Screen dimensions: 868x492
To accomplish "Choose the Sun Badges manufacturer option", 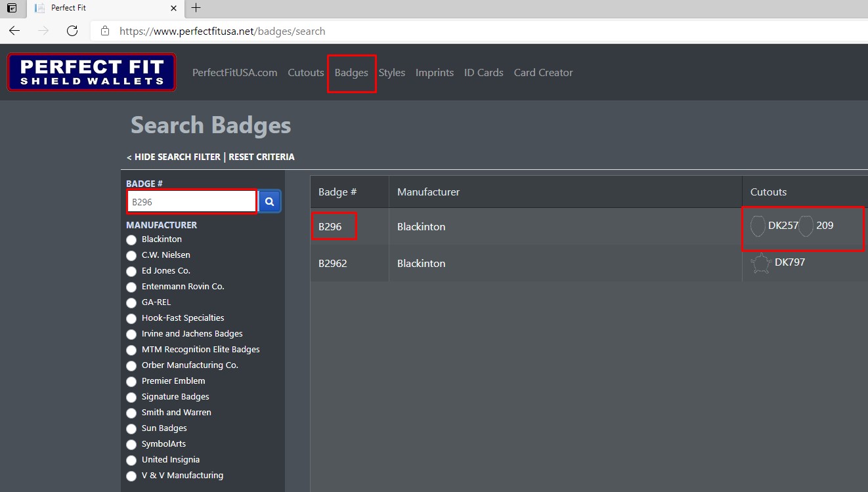I will [131, 429].
